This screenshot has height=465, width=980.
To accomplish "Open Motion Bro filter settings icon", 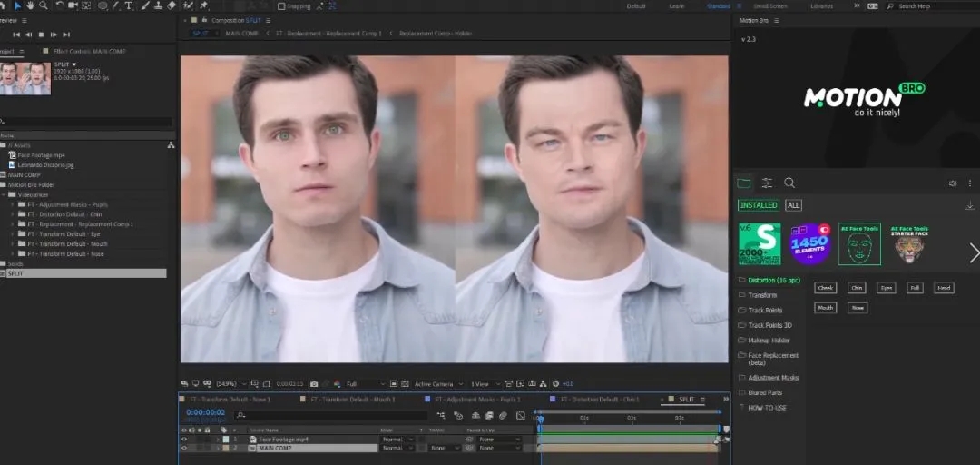I will point(767,183).
